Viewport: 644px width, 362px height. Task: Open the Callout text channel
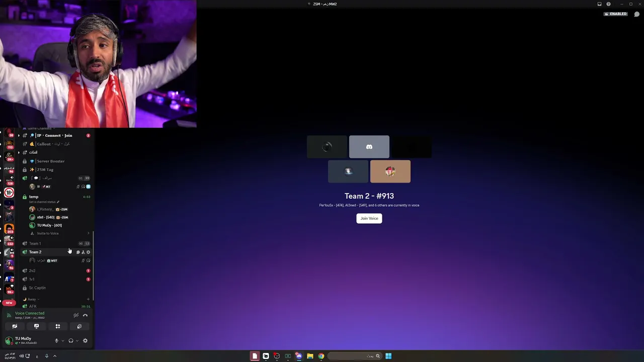[55, 144]
